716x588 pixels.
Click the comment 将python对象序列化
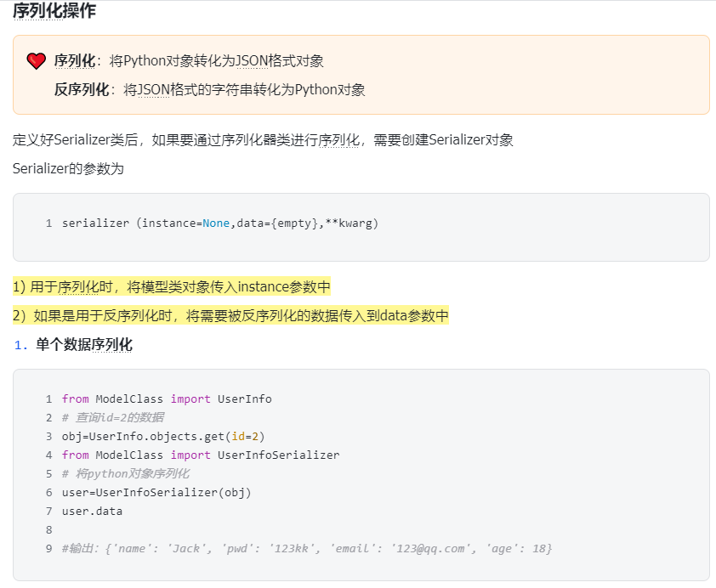[x=126, y=473]
